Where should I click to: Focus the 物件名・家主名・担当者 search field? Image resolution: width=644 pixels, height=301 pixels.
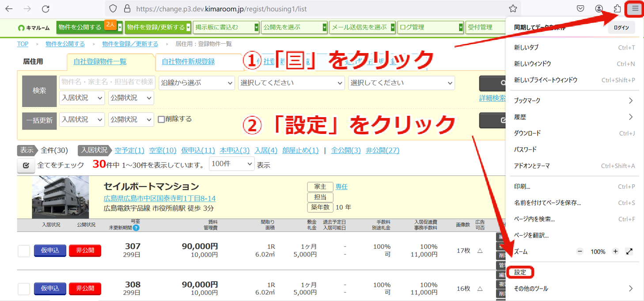(107, 82)
